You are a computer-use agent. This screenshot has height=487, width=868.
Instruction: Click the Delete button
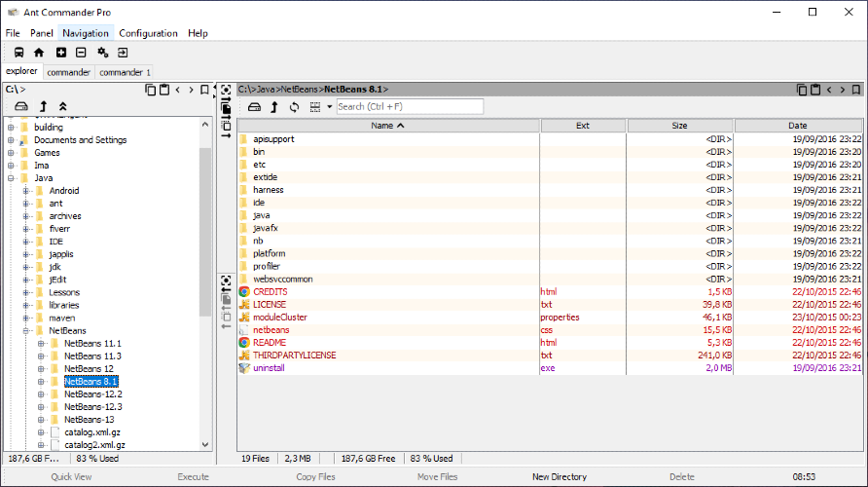pyautogui.click(x=682, y=476)
